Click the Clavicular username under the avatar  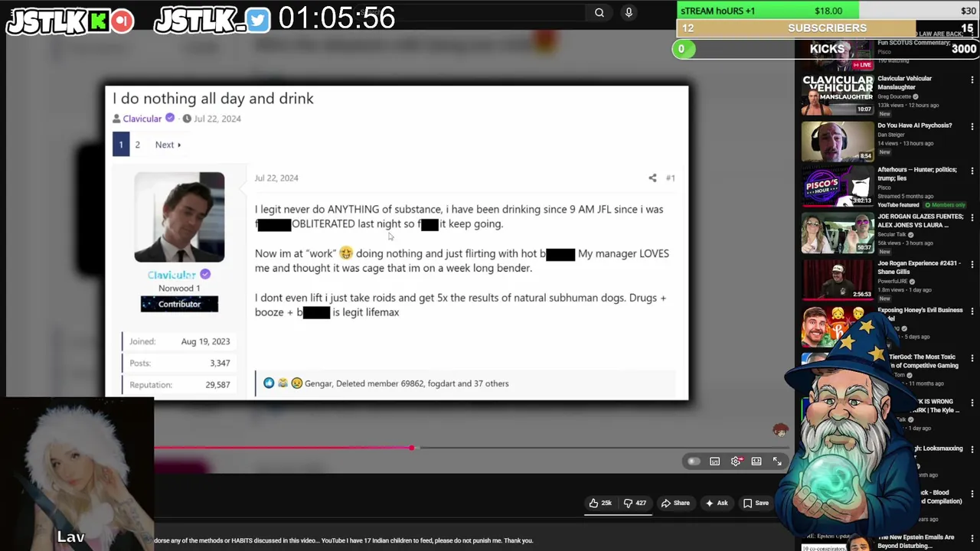point(171,275)
